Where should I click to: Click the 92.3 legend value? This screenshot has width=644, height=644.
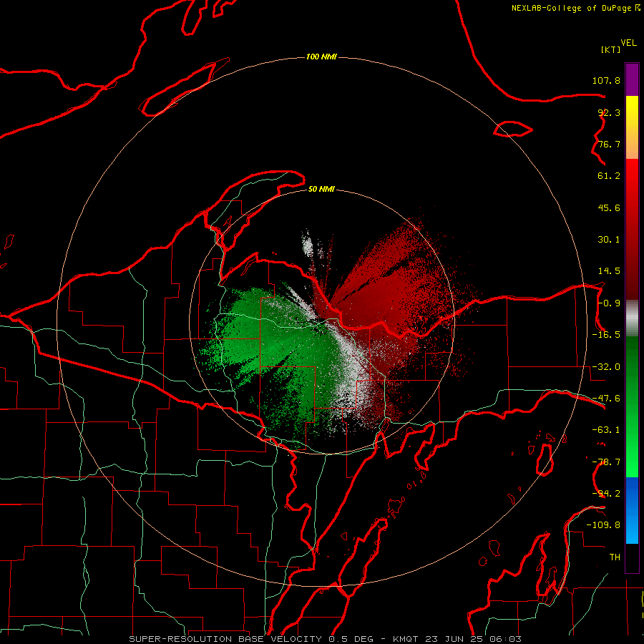pyautogui.click(x=609, y=112)
